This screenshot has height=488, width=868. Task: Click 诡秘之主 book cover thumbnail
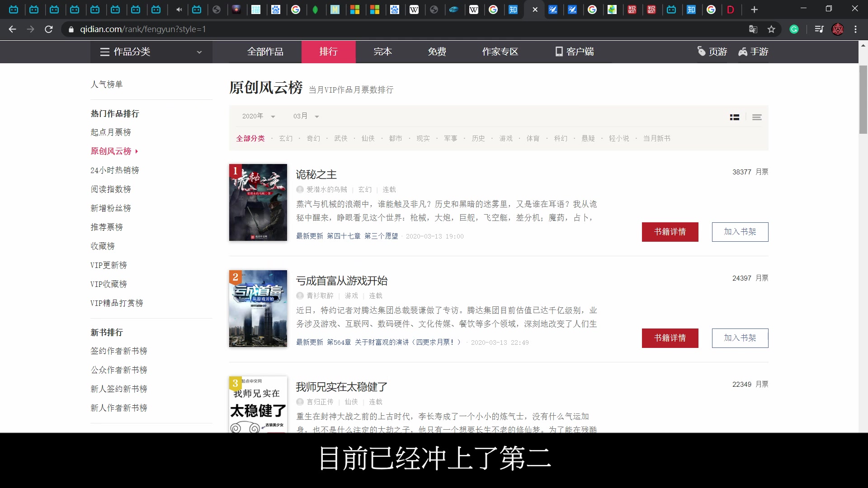(x=258, y=202)
